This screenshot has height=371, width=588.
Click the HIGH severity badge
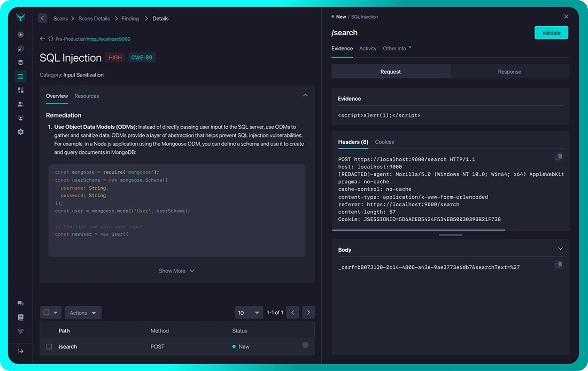pos(115,57)
